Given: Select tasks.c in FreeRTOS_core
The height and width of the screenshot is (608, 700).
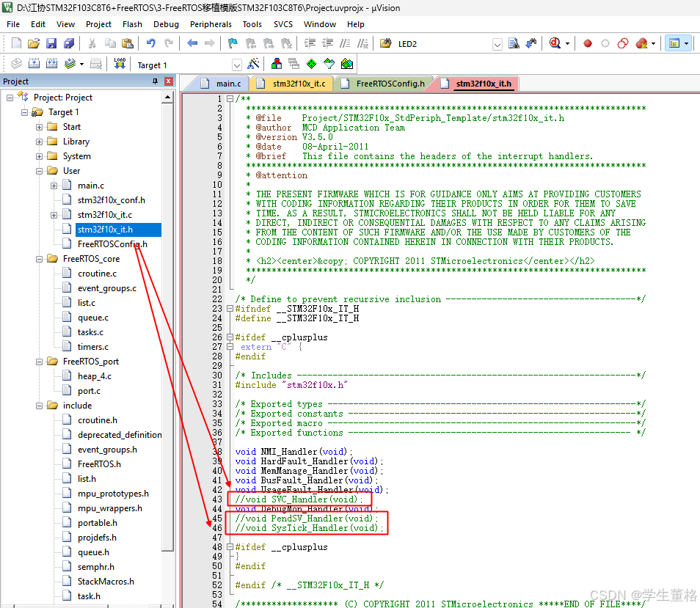Looking at the screenshot, I should pos(90,332).
